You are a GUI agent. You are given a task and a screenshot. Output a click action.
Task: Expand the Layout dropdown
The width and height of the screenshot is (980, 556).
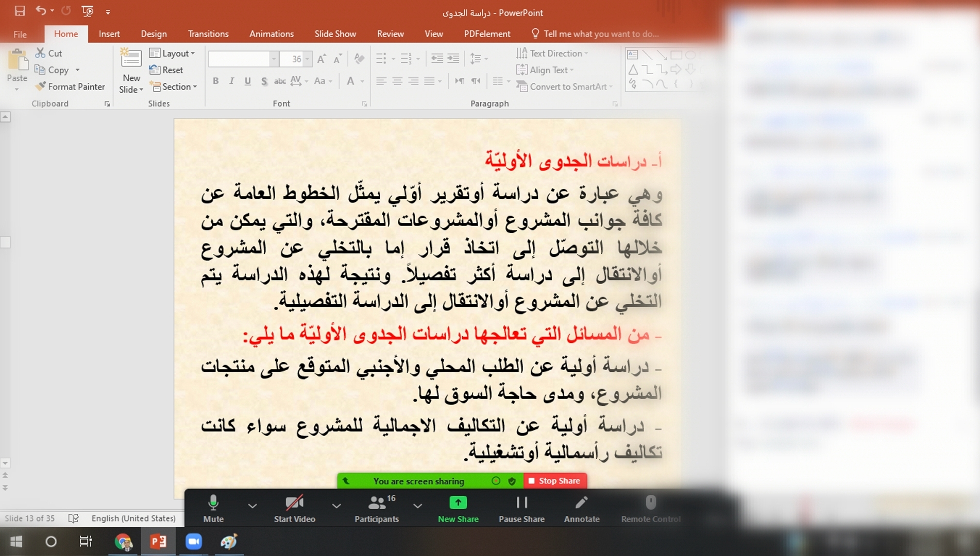click(x=172, y=53)
